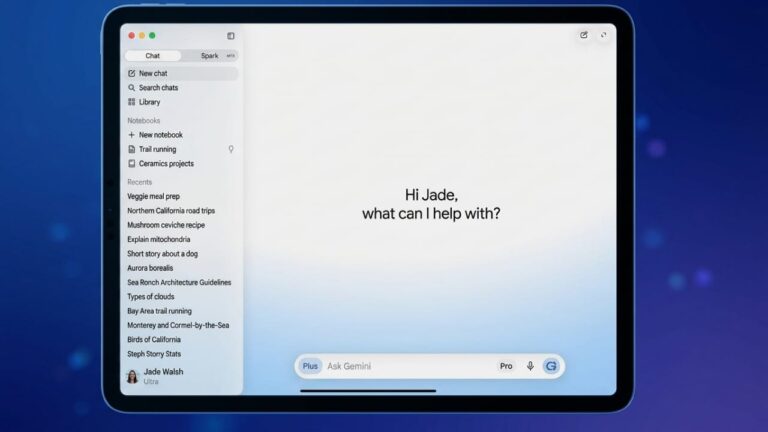
Task: Open Types of clouds chat
Action: pyautogui.click(x=151, y=297)
